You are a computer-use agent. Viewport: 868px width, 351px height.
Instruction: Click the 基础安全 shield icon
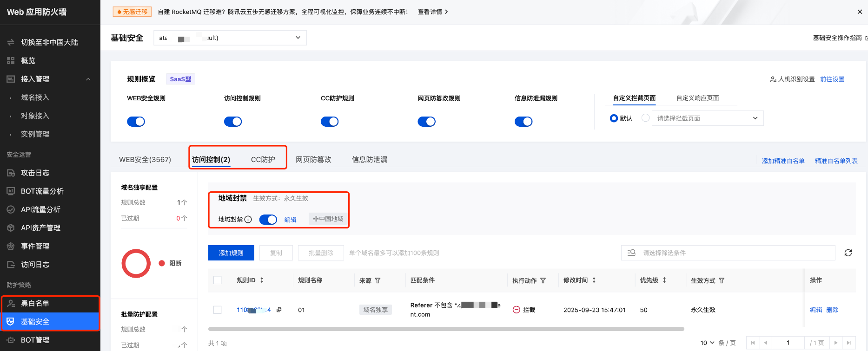(11, 321)
